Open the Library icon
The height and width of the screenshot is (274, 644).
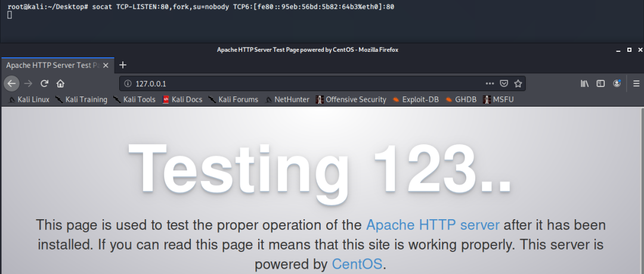tap(584, 83)
